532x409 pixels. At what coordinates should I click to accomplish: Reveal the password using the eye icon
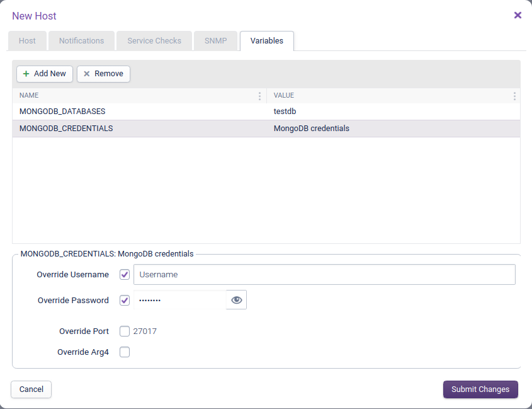click(x=236, y=300)
